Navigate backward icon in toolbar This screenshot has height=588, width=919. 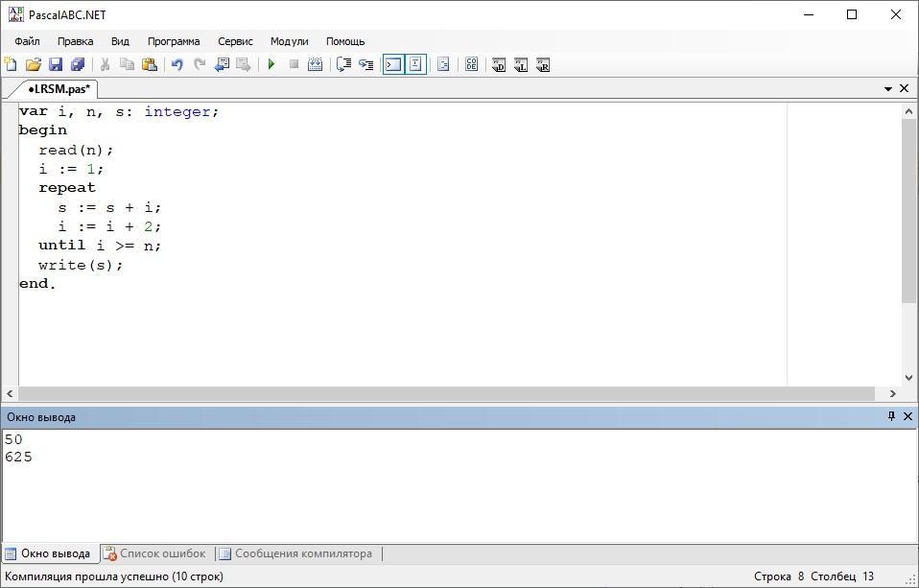click(222, 64)
